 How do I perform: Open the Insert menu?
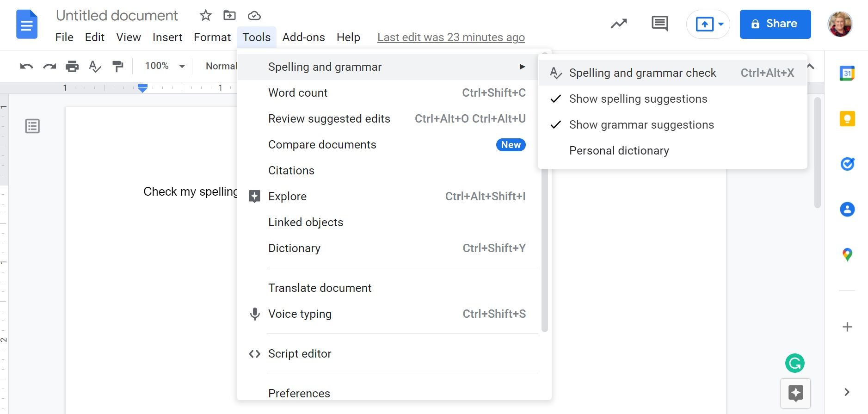coord(167,37)
